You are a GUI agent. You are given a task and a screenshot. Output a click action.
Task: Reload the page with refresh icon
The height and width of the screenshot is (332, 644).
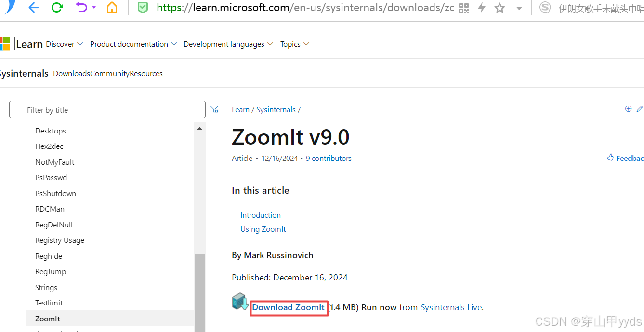click(57, 8)
